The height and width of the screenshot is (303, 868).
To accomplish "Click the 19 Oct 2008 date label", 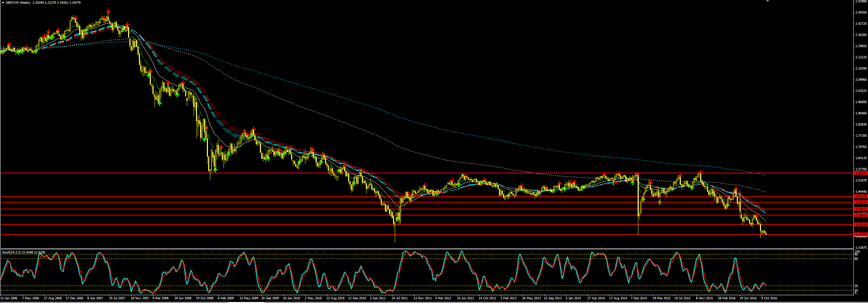I will click(205, 298).
